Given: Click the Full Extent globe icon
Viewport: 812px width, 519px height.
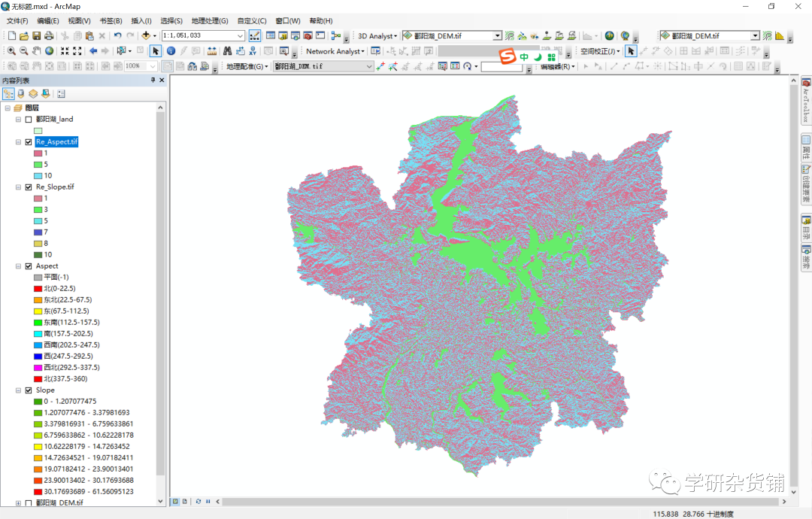Looking at the screenshot, I should (x=48, y=52).
